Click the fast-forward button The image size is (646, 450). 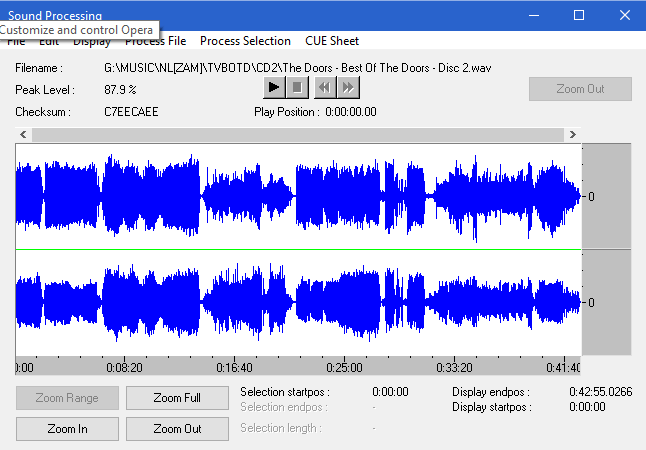[x=348, y=88]
